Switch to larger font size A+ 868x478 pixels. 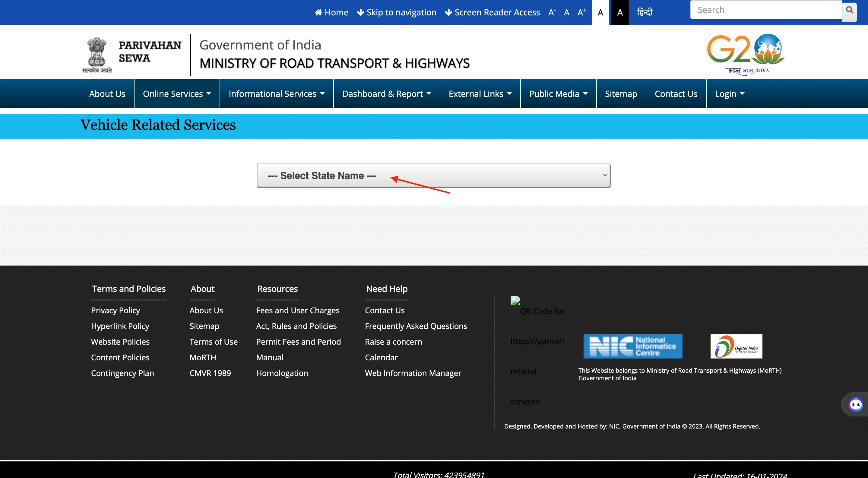pos(582,12)
